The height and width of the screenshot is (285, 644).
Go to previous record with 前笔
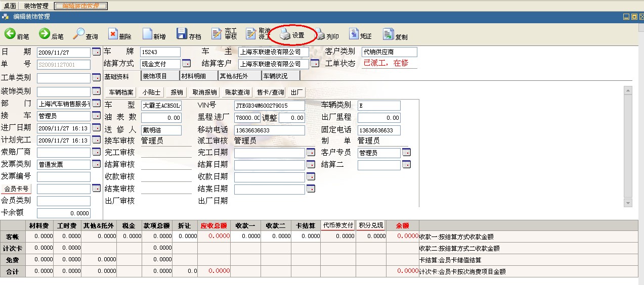pos(11,34)
